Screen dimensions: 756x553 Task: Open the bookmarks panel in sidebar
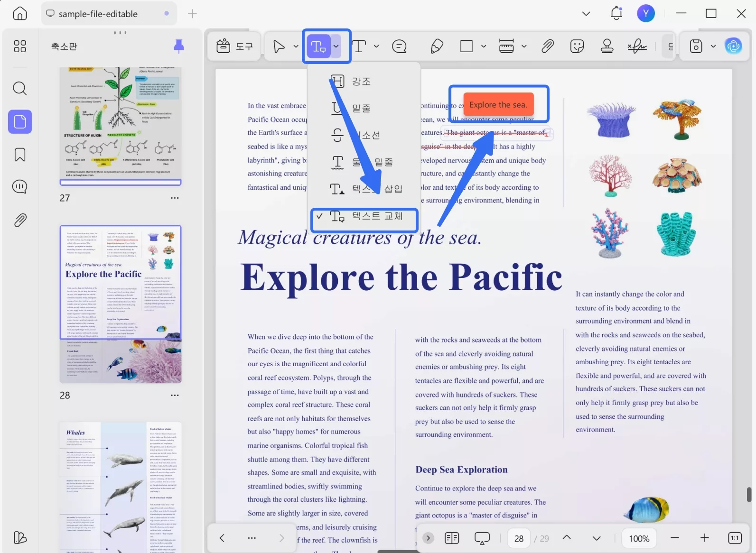tap(20, 155)
